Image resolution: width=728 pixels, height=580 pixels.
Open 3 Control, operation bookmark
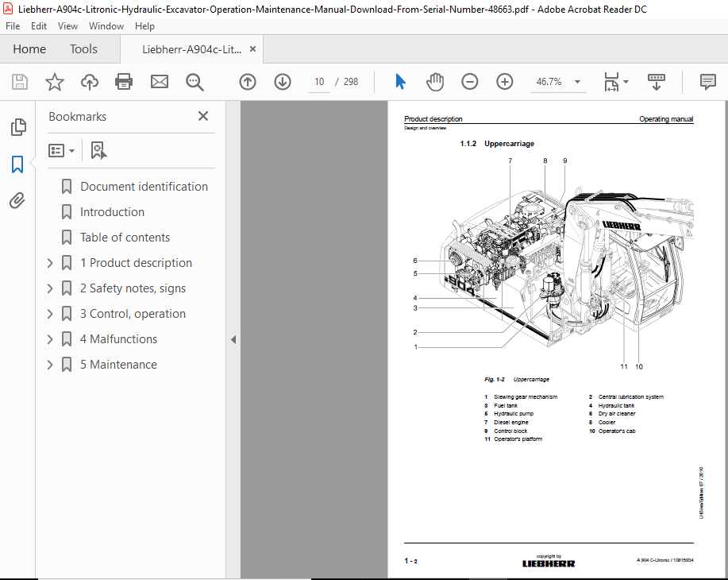click(x=133, y=314)
